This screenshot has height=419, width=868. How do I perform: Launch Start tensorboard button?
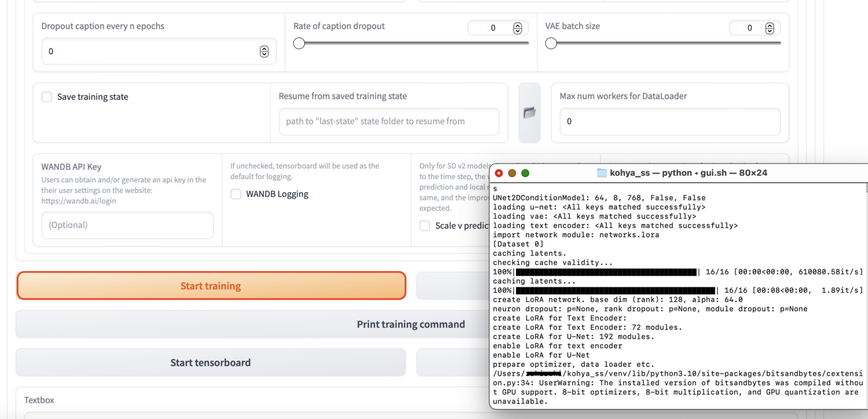click(x=211, y=363)
